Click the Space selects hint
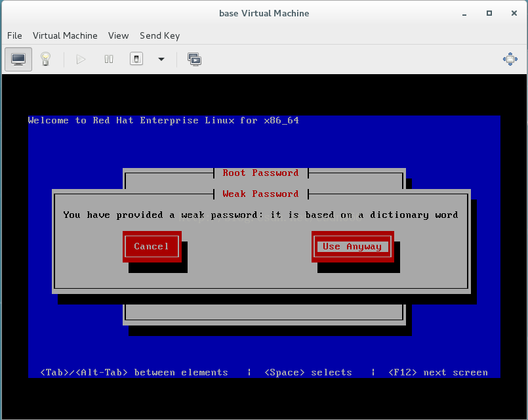Viewport: 528px width, 420px height. [x=308, y=373]
